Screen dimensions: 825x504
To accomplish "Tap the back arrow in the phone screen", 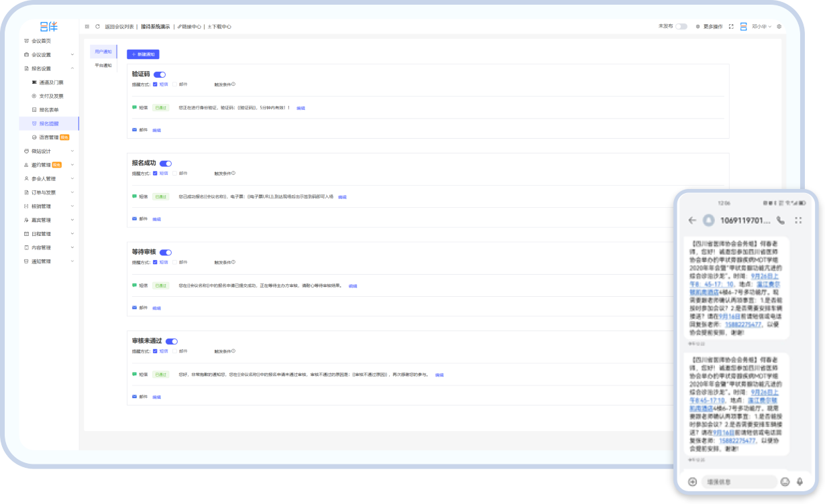I will (x=692, y=220).
